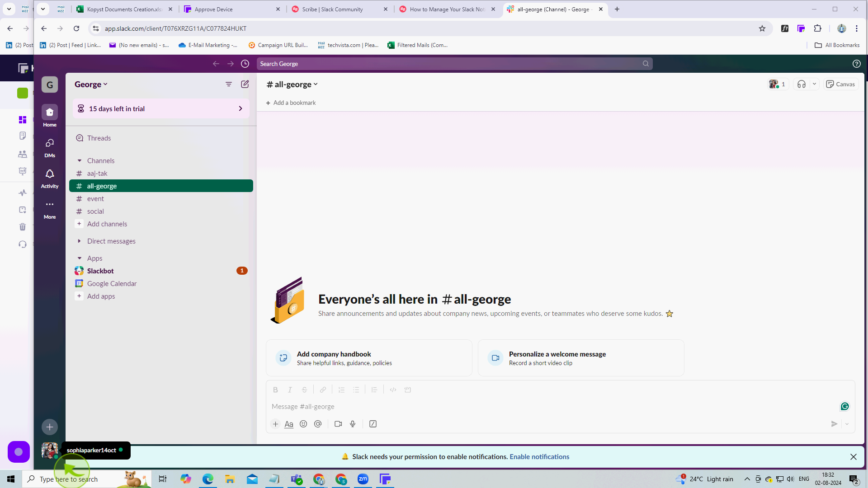Start a huddle headphones icon
This screenshot has height=488, width=868.
[801, 84]
